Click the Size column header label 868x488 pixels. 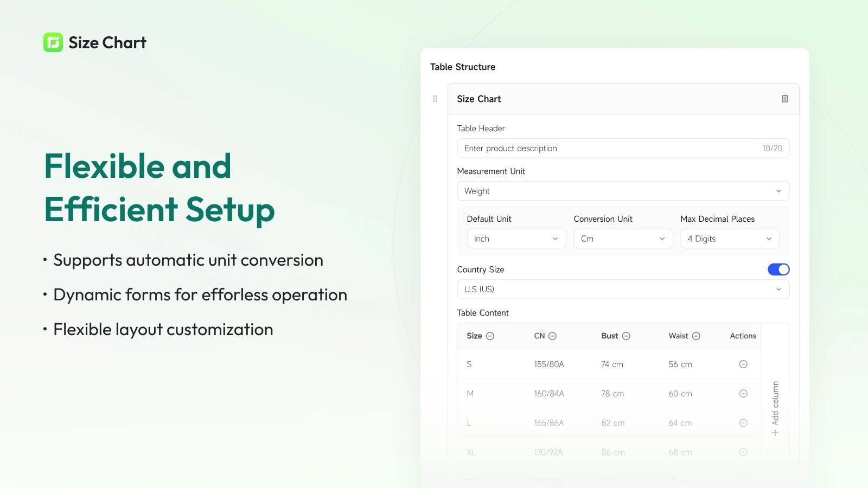coord(474,336)
